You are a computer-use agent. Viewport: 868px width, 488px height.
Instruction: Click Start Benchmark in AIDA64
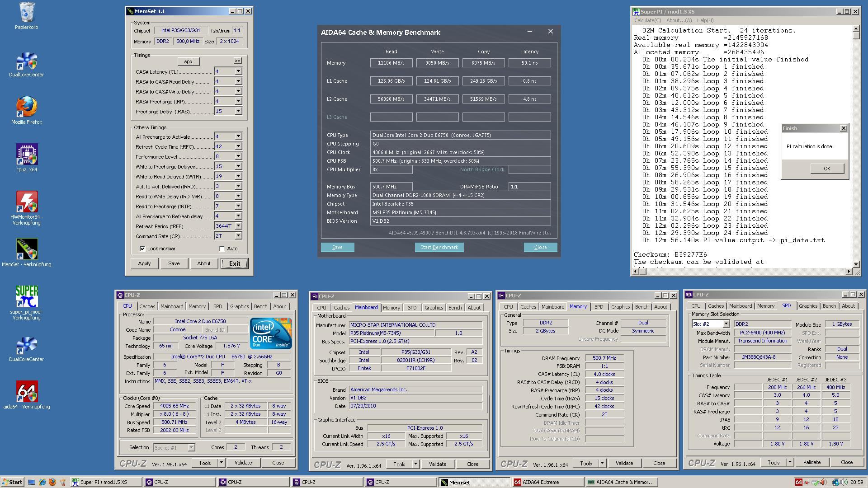(x=439, y=247)
